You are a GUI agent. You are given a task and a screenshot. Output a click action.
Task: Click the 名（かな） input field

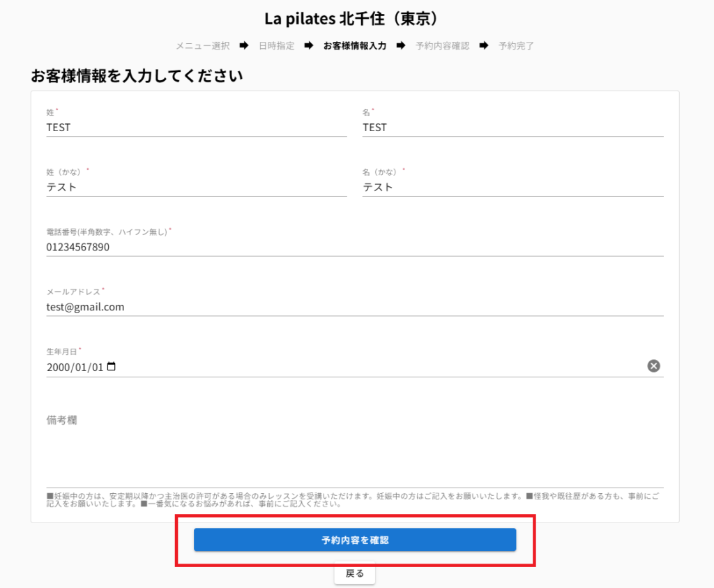(x=512, y=187)
